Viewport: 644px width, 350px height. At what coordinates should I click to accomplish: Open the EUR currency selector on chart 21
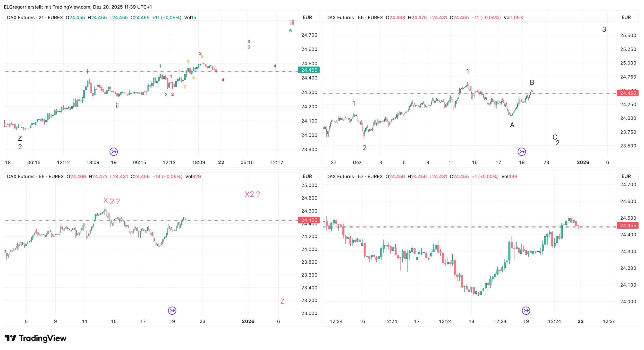pos(307,18)
